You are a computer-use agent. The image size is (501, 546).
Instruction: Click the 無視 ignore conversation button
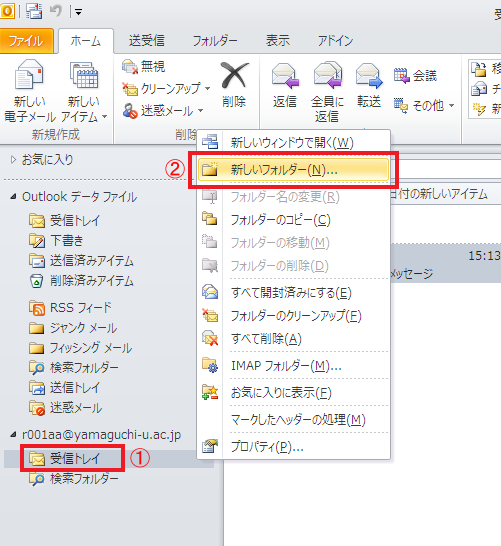143,66
